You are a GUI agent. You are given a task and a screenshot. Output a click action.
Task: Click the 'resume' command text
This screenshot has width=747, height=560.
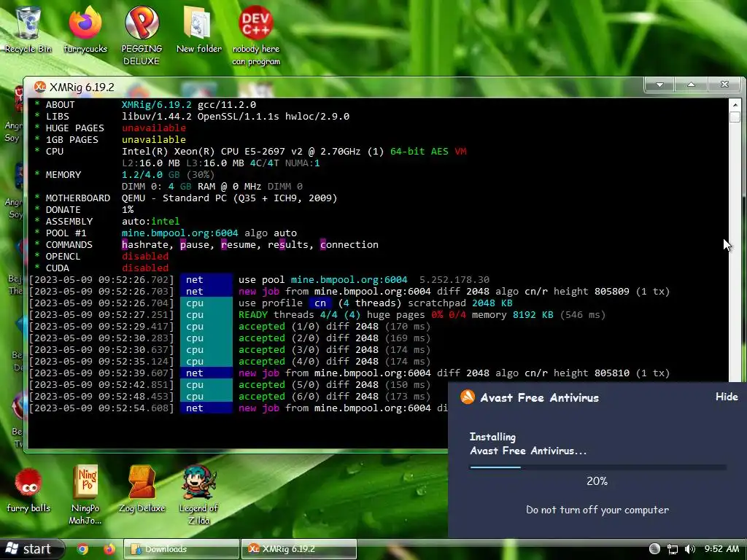(x=239, y=245)
